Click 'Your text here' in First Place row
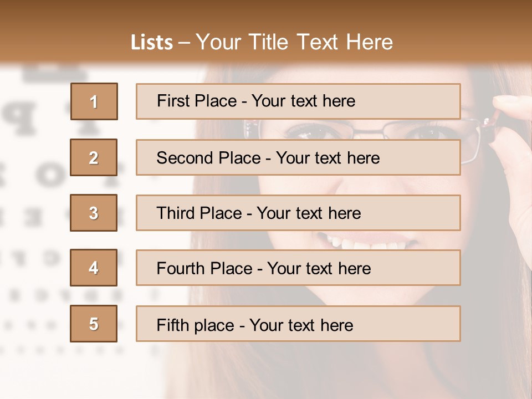 click(x=303, y=101)
